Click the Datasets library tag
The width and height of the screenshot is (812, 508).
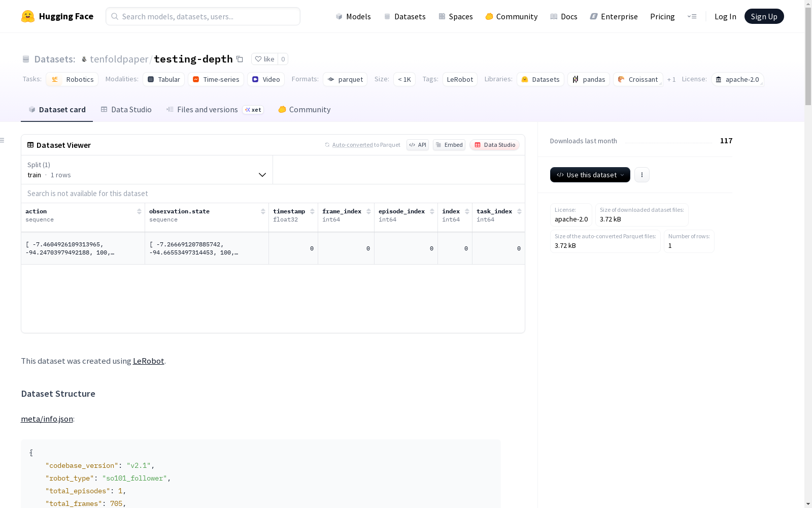tap(540, 79)
